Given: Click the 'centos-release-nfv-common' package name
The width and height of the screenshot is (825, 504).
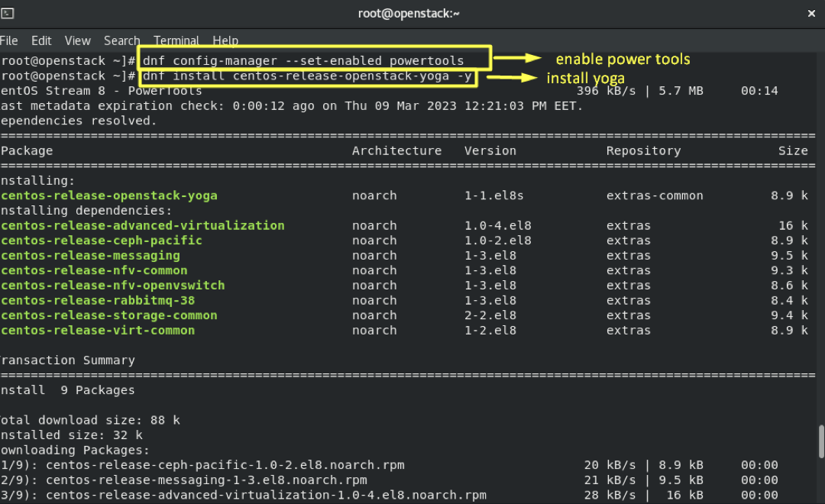Looking at the screenshot, I should coord(94,270).
